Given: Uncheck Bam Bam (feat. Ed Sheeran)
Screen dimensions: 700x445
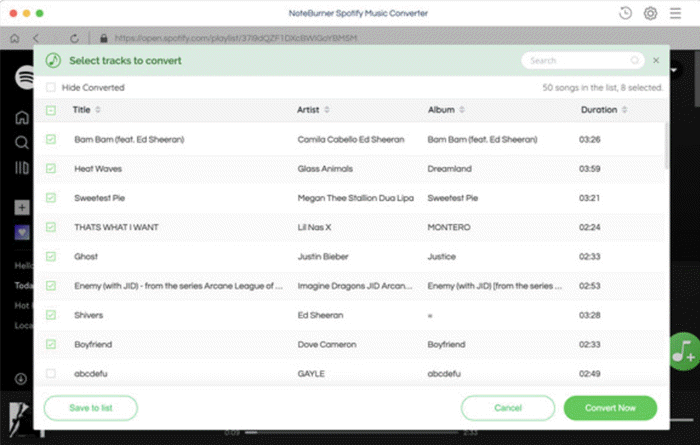Looking at the screenshot, I should pyautogui.click(x=51, y=139).
